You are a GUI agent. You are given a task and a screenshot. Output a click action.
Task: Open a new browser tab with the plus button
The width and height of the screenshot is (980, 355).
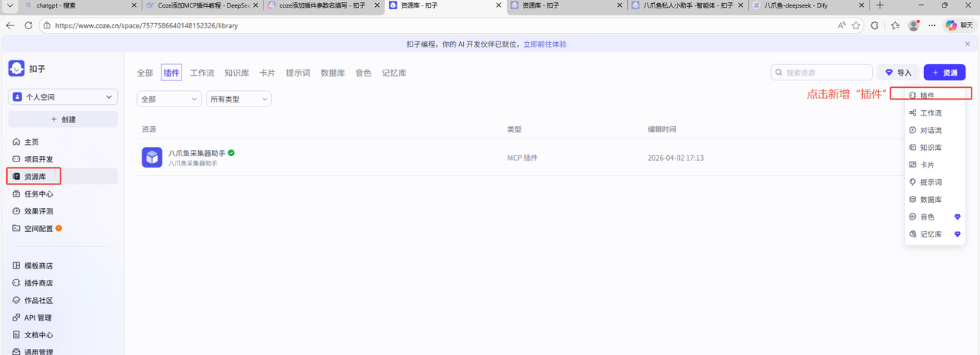pyautogui.click(x=880, y=5)
